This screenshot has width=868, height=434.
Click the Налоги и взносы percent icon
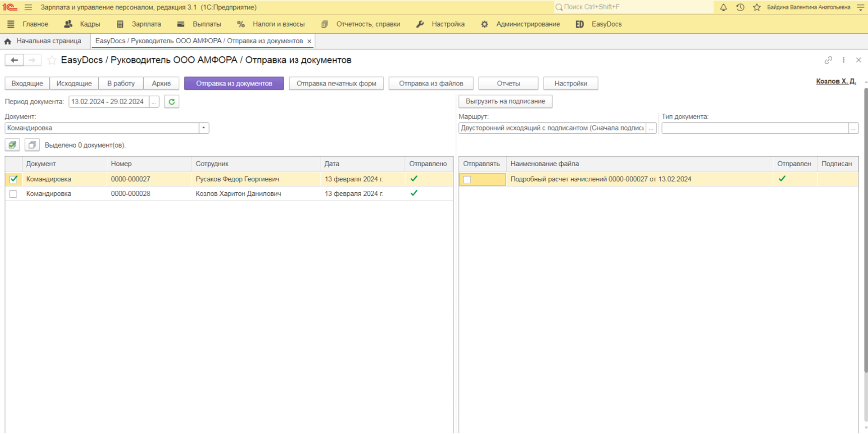(241, 24)
